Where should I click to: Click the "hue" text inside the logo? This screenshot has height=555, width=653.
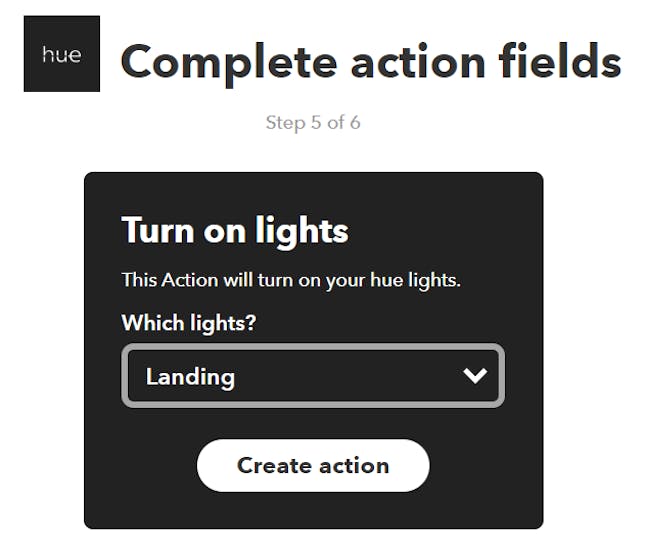click(x=61, y=55)
